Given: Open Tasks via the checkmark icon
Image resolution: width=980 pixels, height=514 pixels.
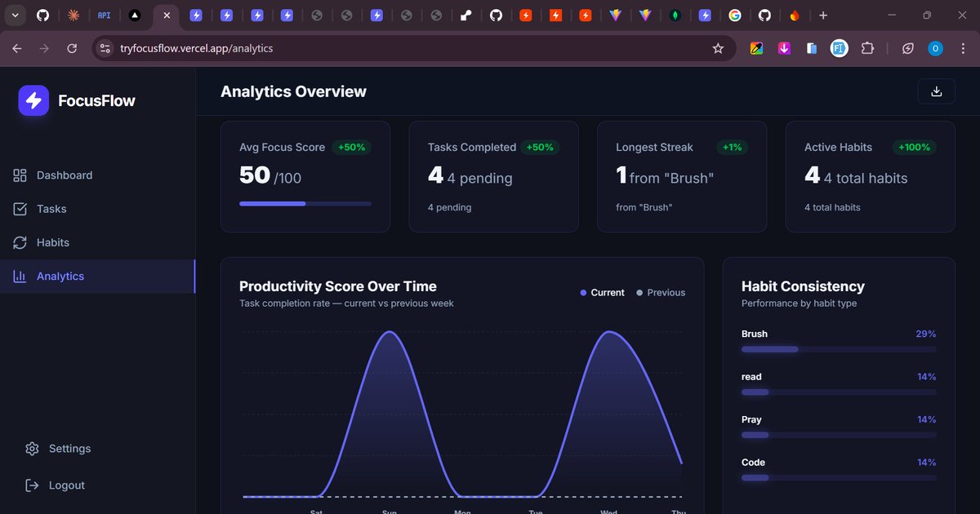Looking at the screenshot, I should click(x=20, y=208).
